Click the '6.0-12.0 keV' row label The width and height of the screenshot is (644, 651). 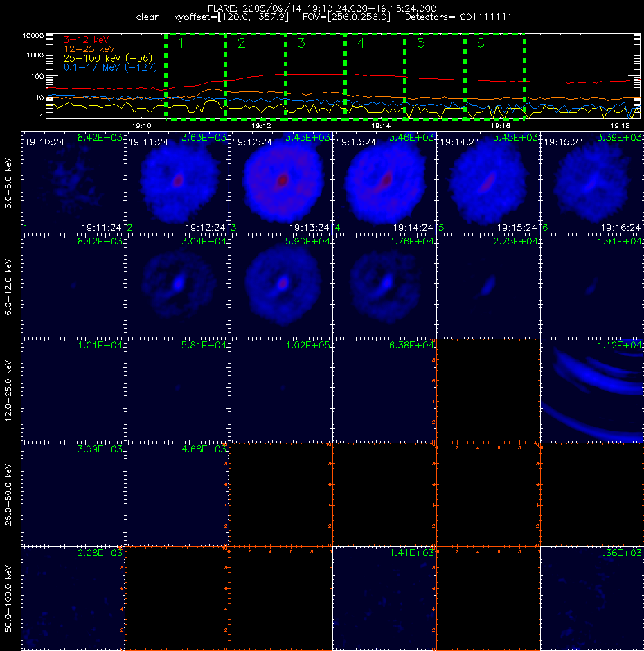pos(8,287)
